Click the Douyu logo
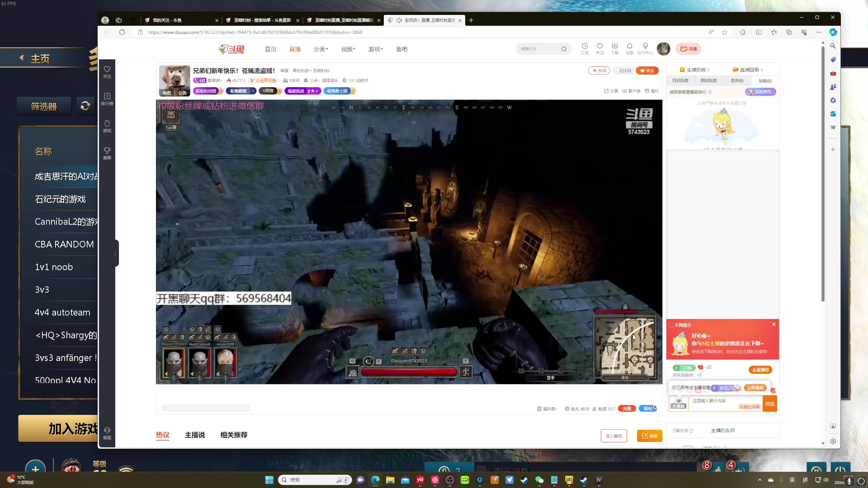Screen dimensions: 868x488 coord(231,49)
